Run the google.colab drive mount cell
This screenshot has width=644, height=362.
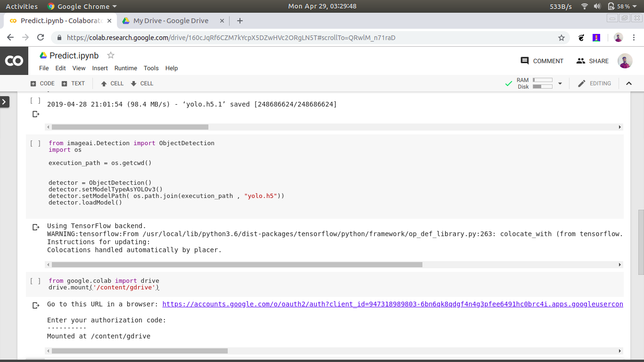point(35,281)
